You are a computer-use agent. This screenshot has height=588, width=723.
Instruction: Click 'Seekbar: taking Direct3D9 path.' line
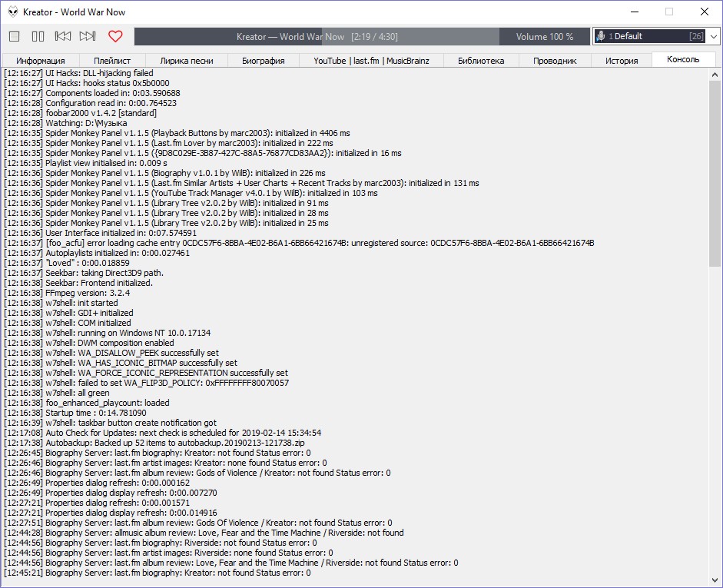[x=84, y=273]
